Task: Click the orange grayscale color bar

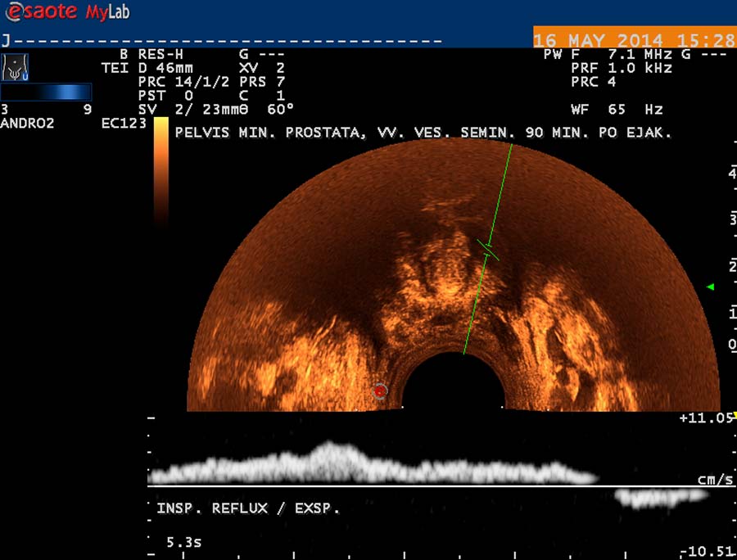Action: click(x=161, y=170)
